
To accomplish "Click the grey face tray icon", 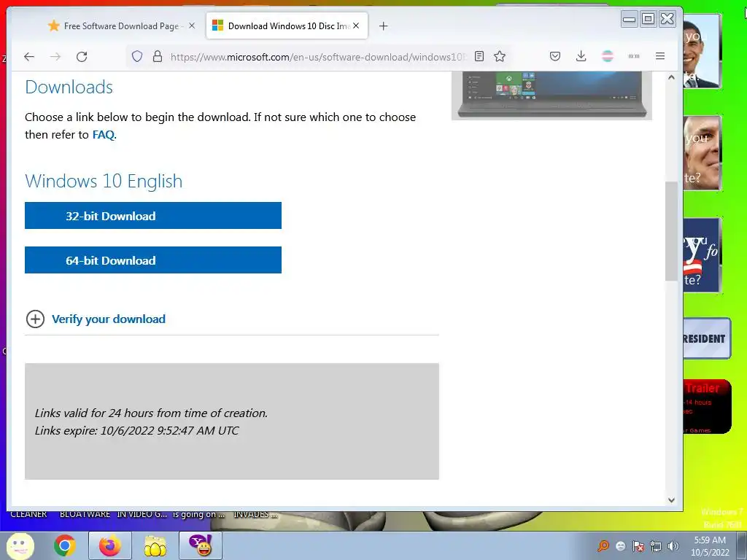I will coord(621,546).
